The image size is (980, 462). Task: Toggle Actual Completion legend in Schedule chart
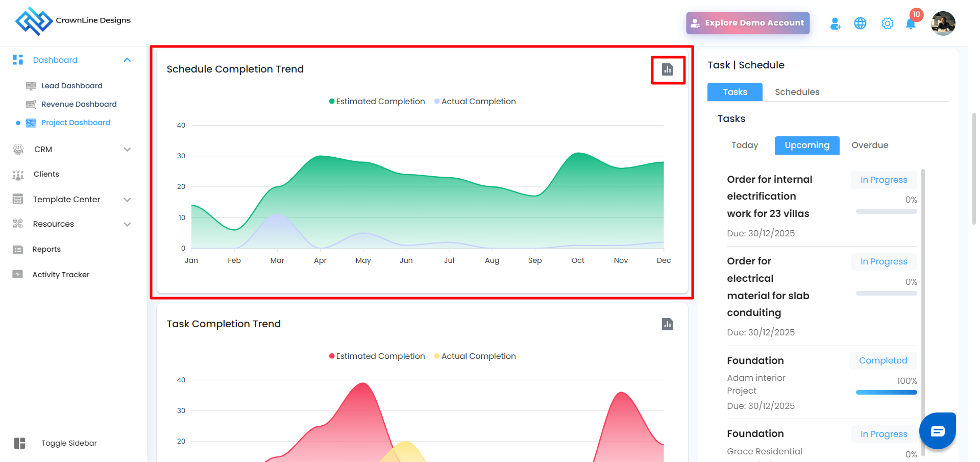tap(475, 102)
